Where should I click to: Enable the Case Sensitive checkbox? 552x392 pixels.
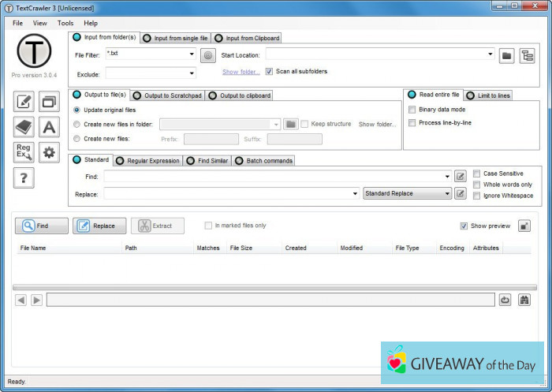click(x=476, y=174)
